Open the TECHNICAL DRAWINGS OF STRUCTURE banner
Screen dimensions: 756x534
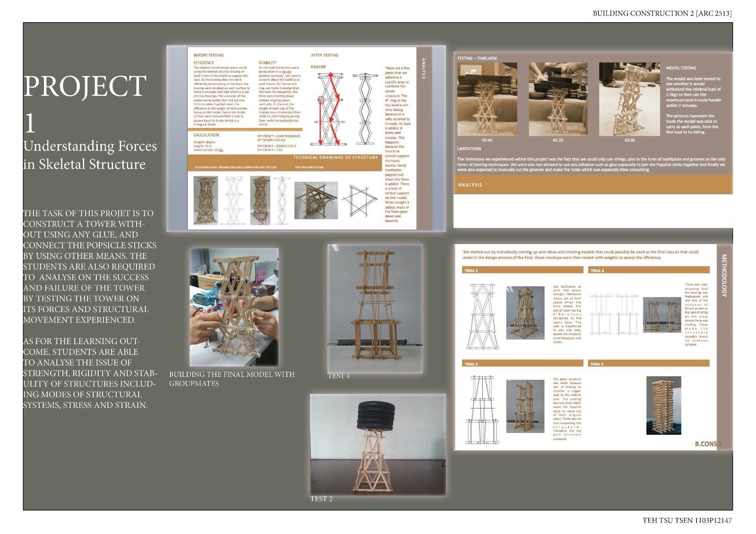pos(335,156)
